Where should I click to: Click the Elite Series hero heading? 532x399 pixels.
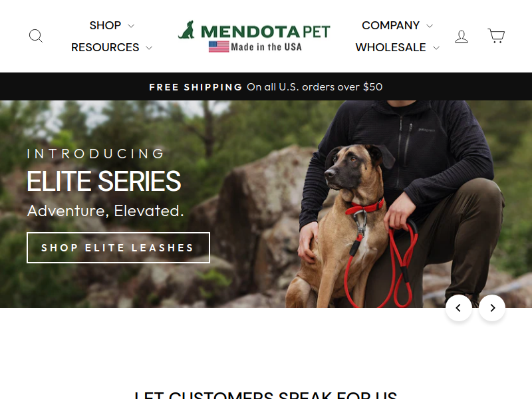click(104, 181)
